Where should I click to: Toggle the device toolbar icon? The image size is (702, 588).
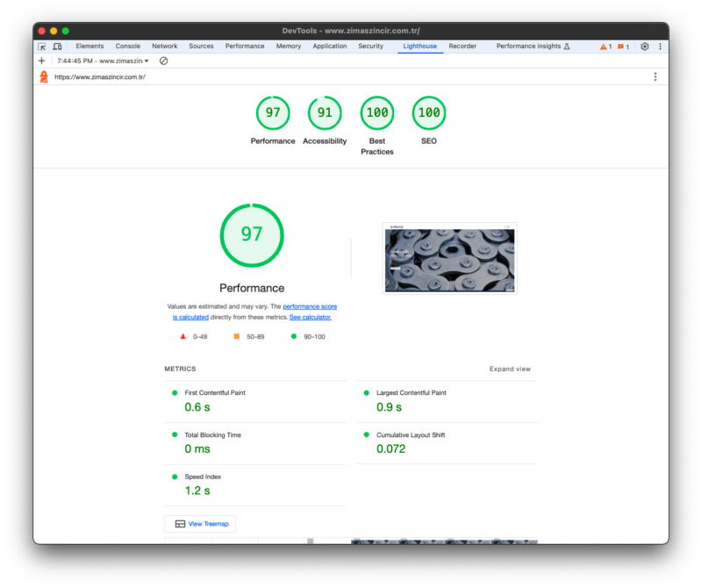(x=59, y=47)
